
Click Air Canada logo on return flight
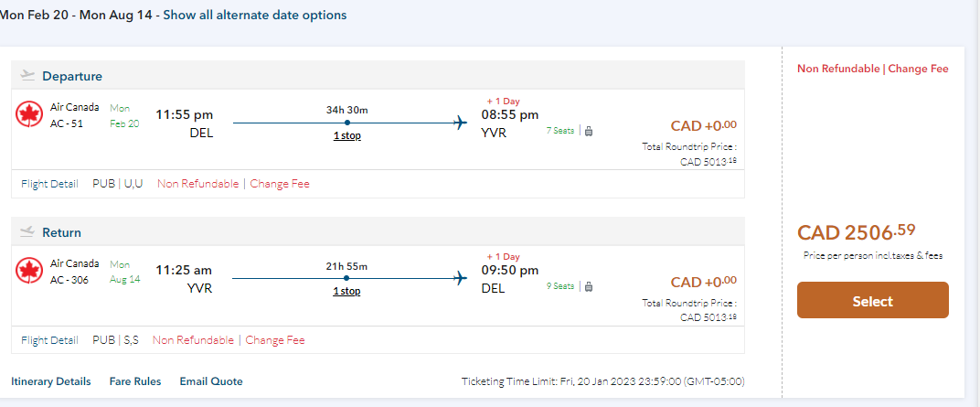(x=31, y=271)
